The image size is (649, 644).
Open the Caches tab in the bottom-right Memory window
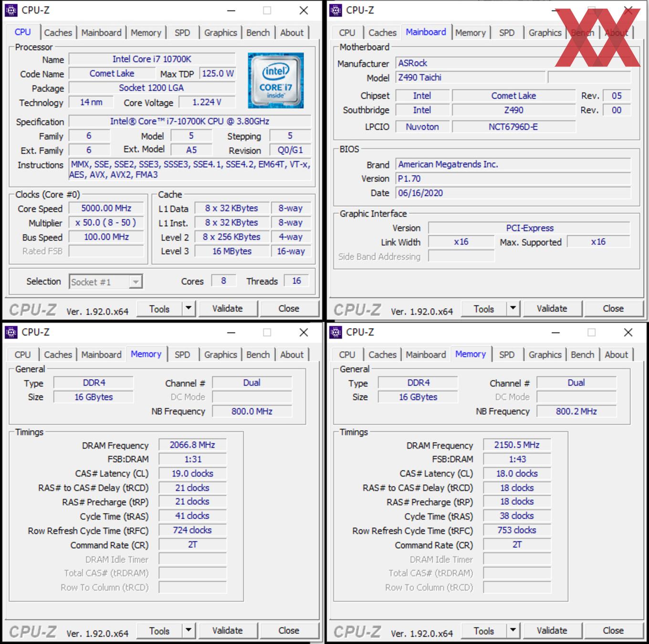(382, 354)
